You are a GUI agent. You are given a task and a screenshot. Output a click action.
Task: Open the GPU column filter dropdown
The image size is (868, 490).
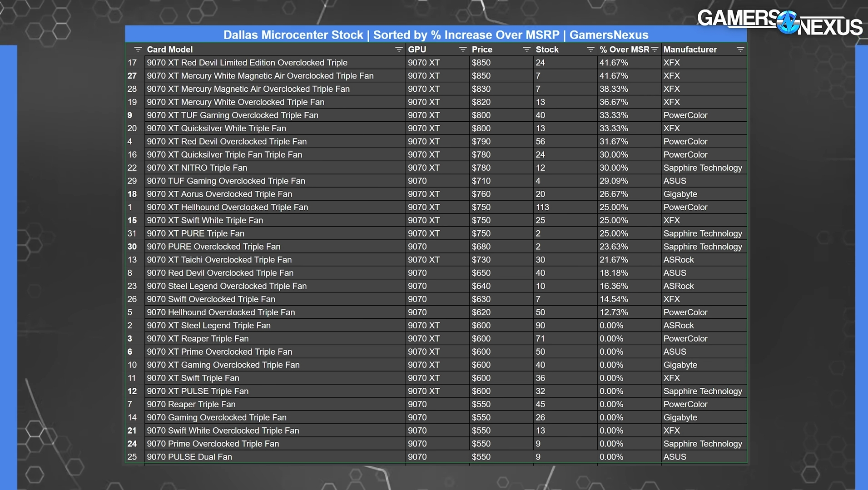[462, 49]
